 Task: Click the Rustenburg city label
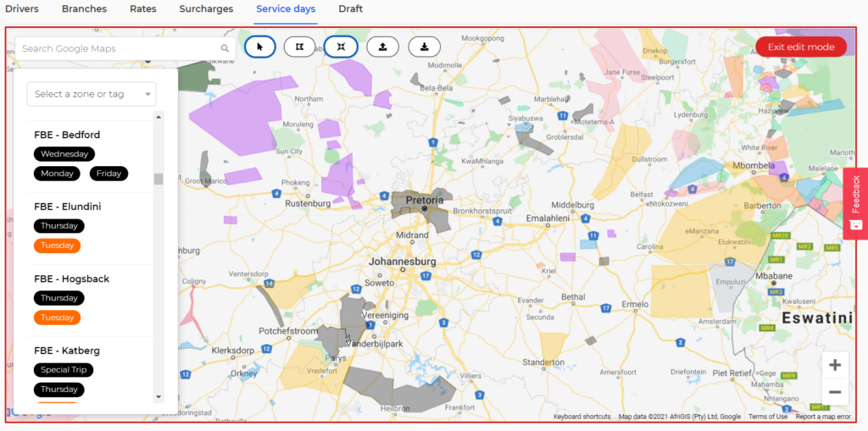click(x=308, y=203)
